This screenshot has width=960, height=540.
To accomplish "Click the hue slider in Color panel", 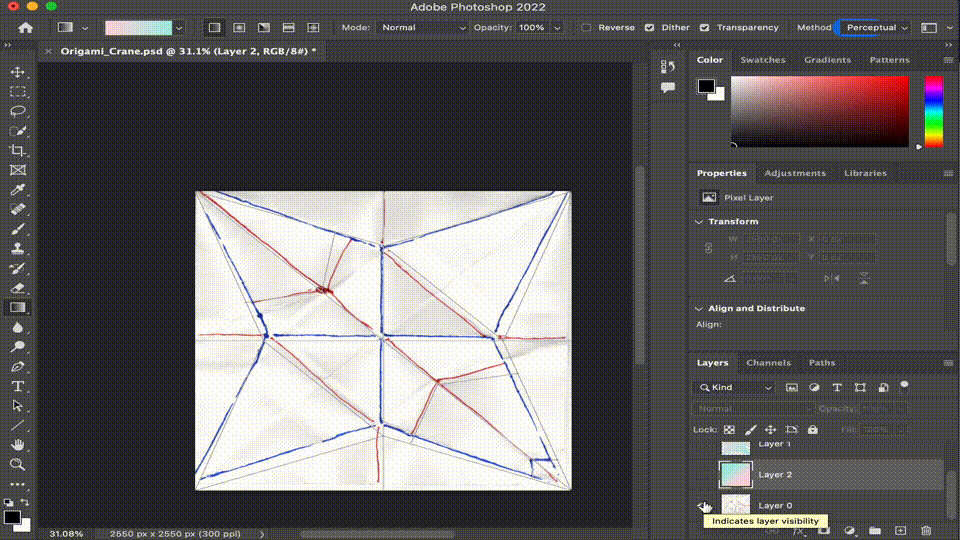I will [934, 111].
